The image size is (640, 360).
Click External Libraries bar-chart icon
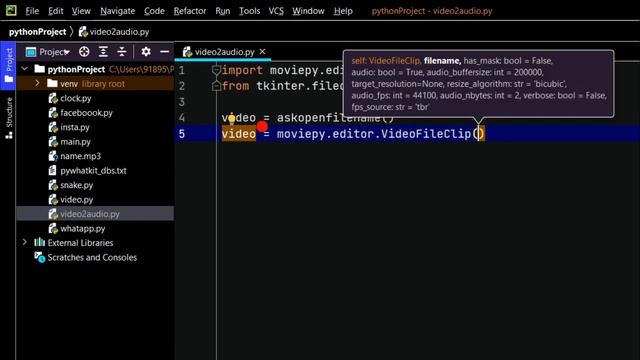40,242
